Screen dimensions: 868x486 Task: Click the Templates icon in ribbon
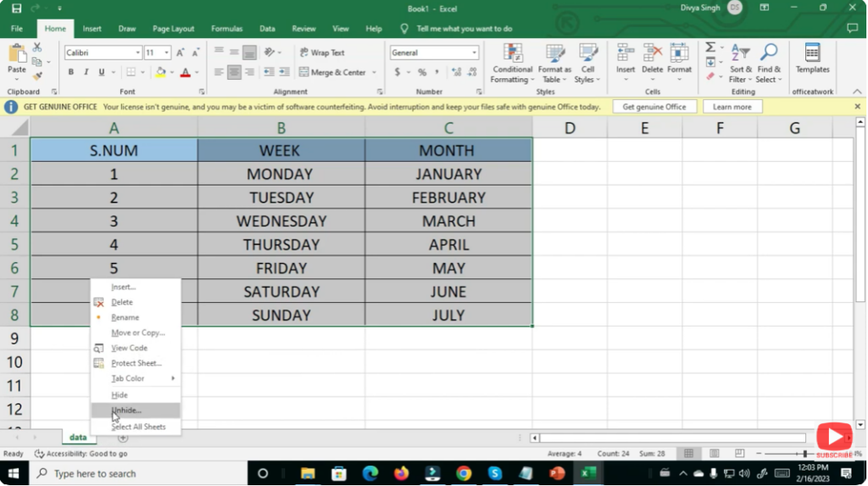coord(812,53)
